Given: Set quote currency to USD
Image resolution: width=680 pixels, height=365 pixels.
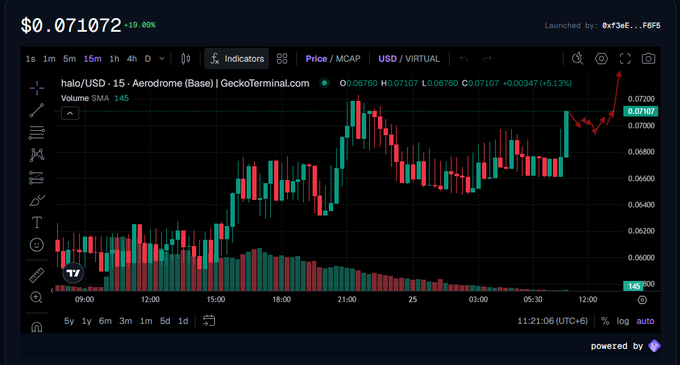Looking at the screenshot, I should click(x=387, y=59).
